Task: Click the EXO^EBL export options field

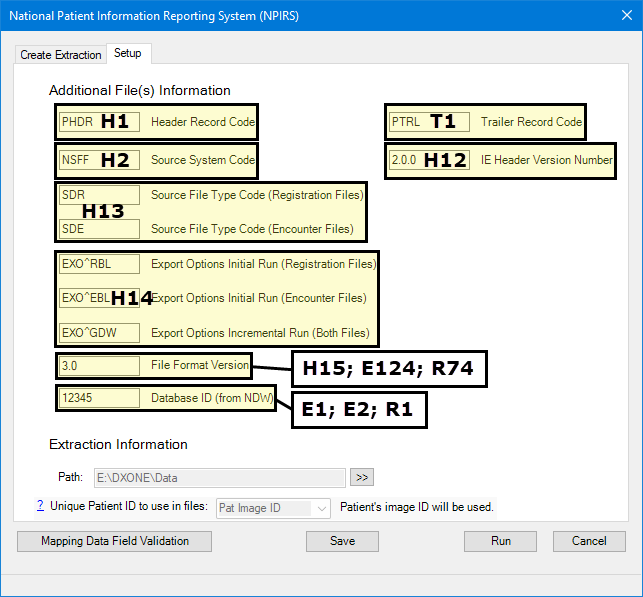Action: pos(99,298)
